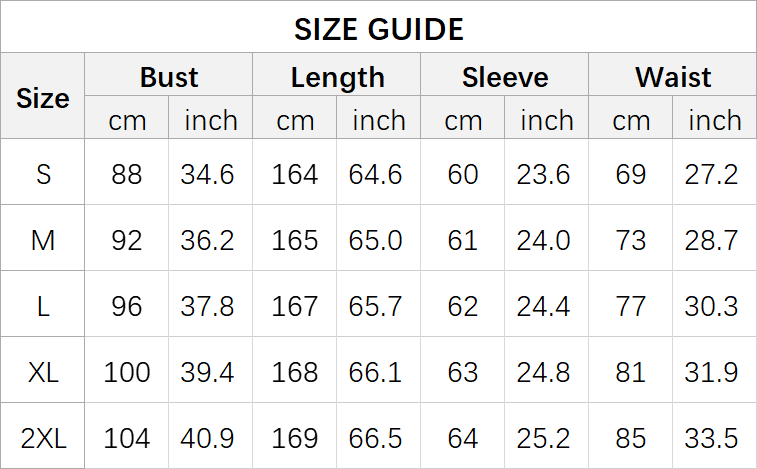757x469 pixels.
Task: Click the 40.9 inch bust cell
Action: tap(207, 437)
